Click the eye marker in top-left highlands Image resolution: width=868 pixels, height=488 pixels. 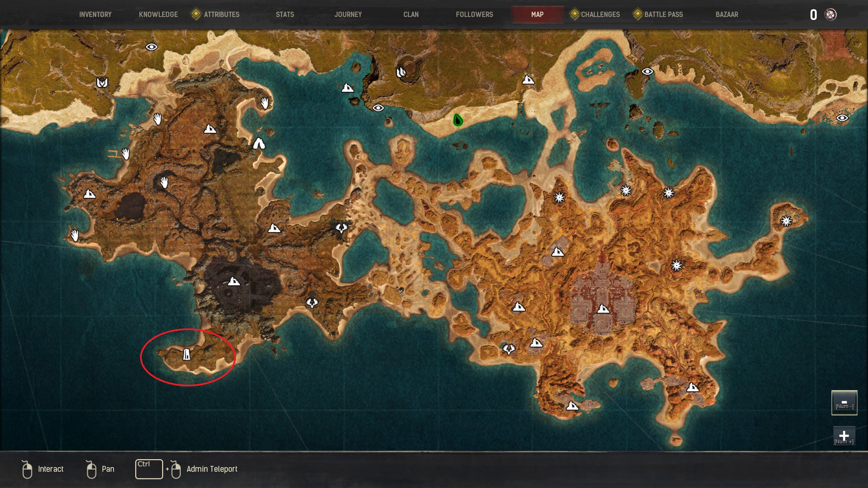click(x=151, y=47)
